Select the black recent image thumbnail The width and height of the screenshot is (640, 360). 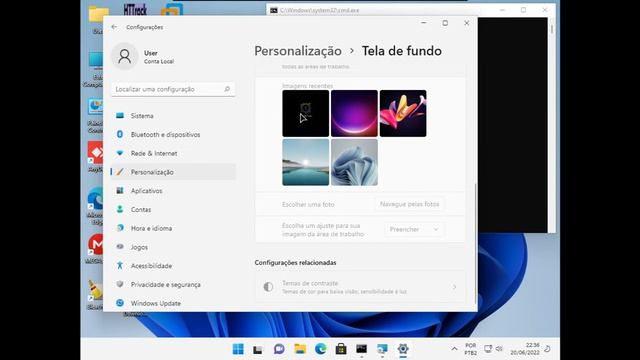[x=306, y=113]
